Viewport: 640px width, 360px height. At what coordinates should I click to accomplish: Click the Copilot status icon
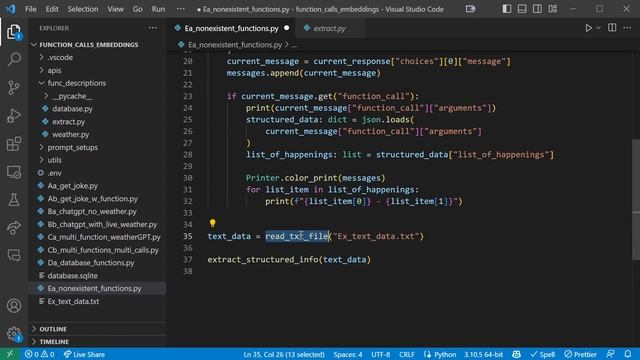click(516, 354)
